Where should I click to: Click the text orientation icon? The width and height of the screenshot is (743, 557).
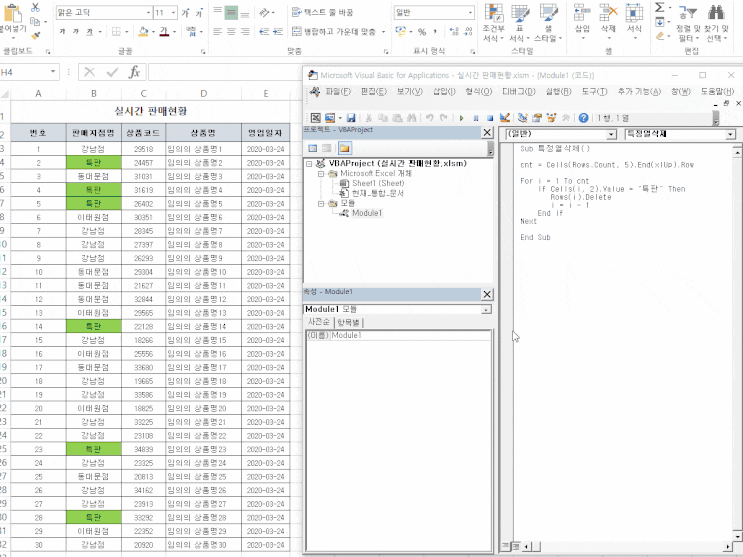(x=265, y=12)
